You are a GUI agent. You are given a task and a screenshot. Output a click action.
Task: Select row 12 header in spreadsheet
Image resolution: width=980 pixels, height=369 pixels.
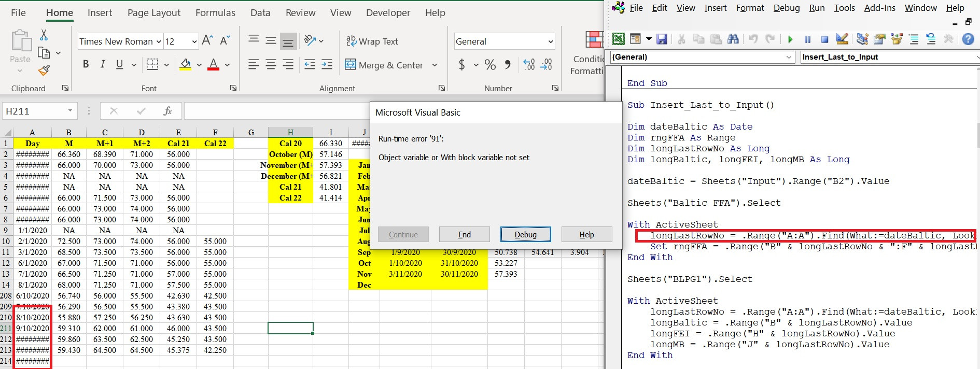tap(6, 263)
